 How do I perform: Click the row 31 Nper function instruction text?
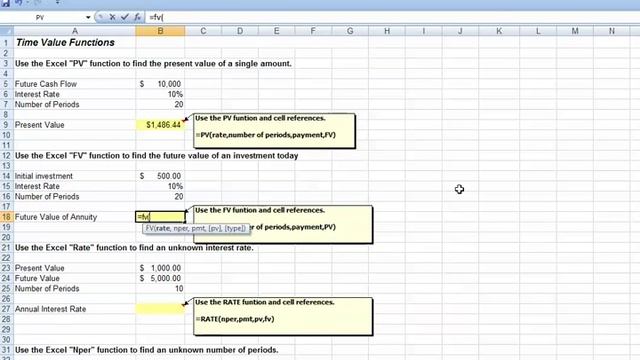[x=147, y=350]
